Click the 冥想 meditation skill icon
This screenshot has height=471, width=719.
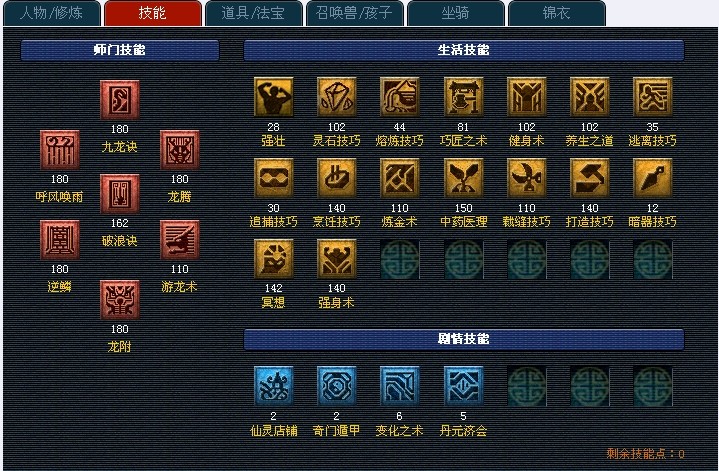(273, 259)
